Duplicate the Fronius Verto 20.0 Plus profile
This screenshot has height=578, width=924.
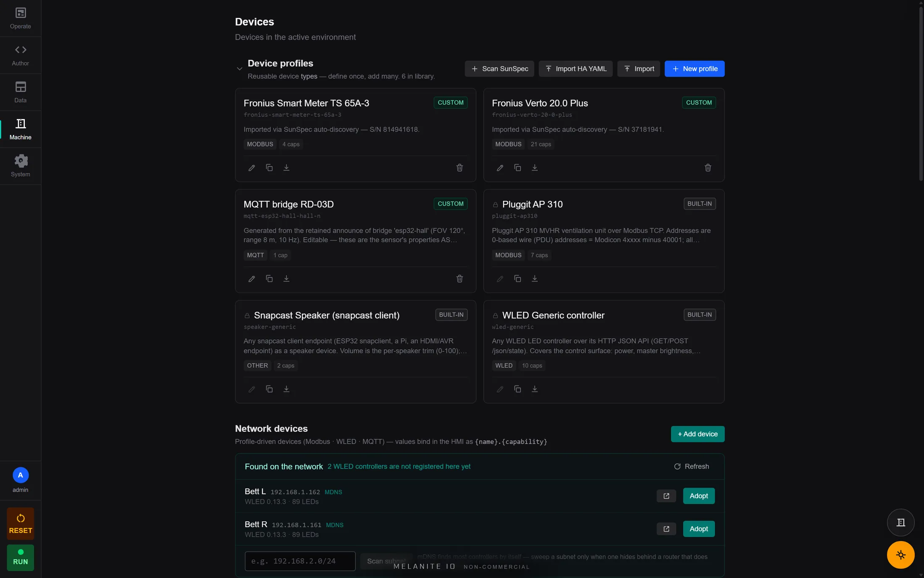(517, 168)
